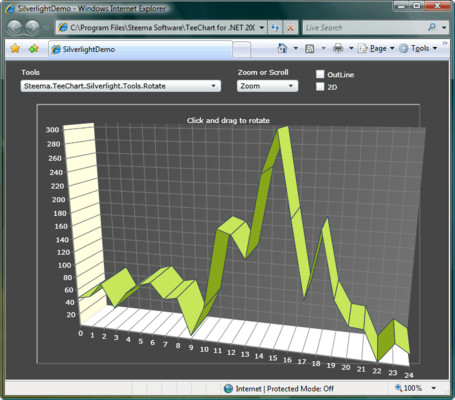Viewport: 455px width, 400px height.
Task: Click the Add to Favorites icon
Action: click(x=34, y=49)
